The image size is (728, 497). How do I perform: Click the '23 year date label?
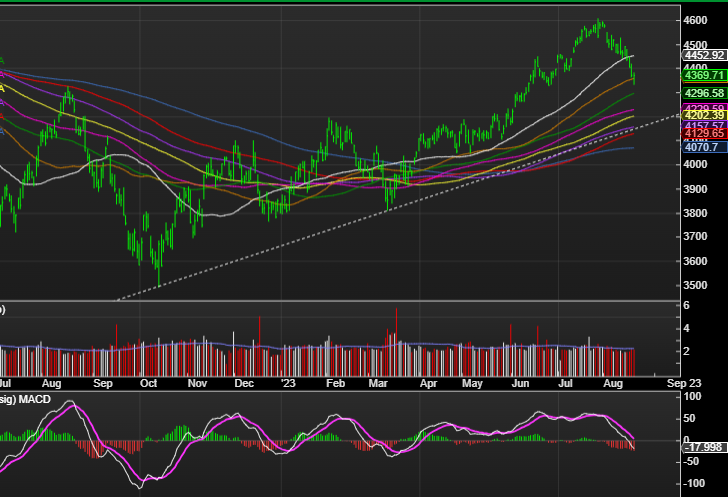(288, 383)
